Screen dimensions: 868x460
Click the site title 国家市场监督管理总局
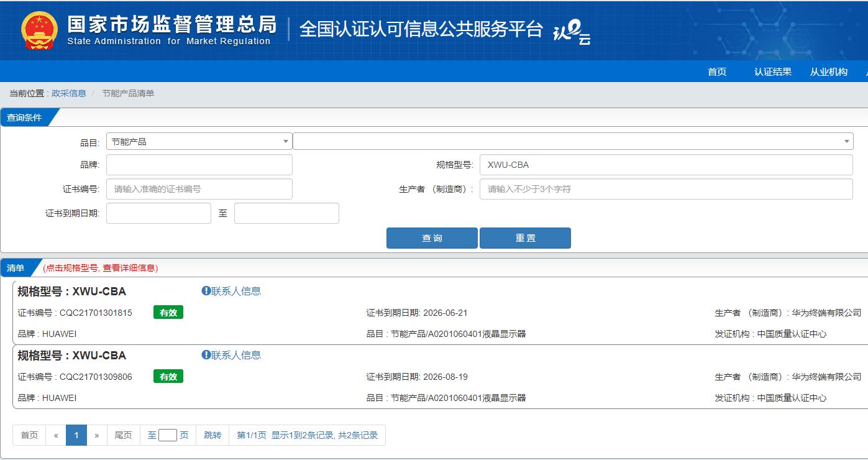click(171, 24)
